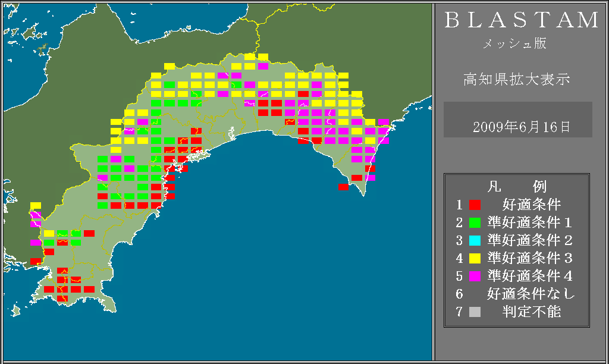Click the 準好適条件4 legend label
Viewport: 609px width, 364px height.
coord(530,277)
